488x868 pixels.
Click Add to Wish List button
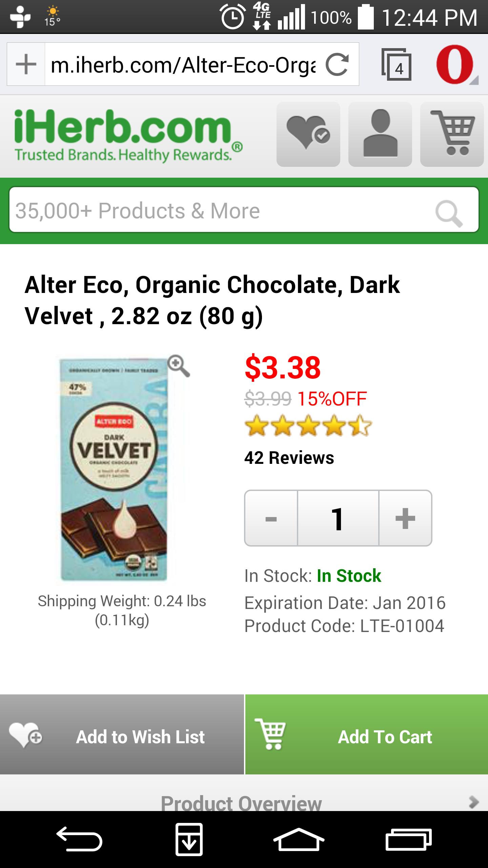[122, 737]
